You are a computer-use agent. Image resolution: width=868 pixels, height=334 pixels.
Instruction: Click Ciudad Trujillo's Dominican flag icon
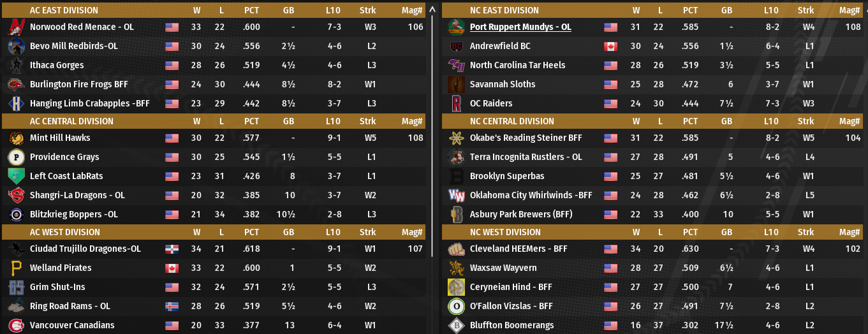[x=172, y=249]
